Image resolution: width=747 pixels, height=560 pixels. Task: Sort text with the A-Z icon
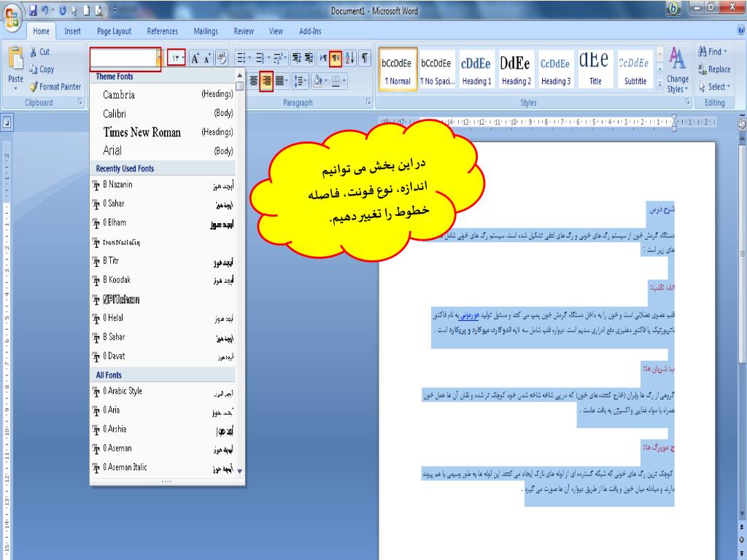click(350, 58)
